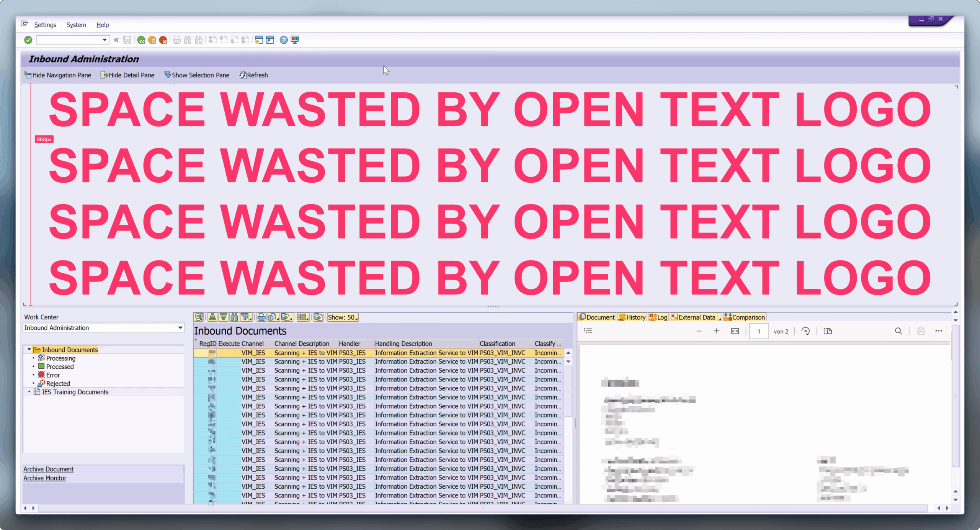Open the Work Center dropdown
The width and height of the screenshot is (980, 530).
(180, 328)
